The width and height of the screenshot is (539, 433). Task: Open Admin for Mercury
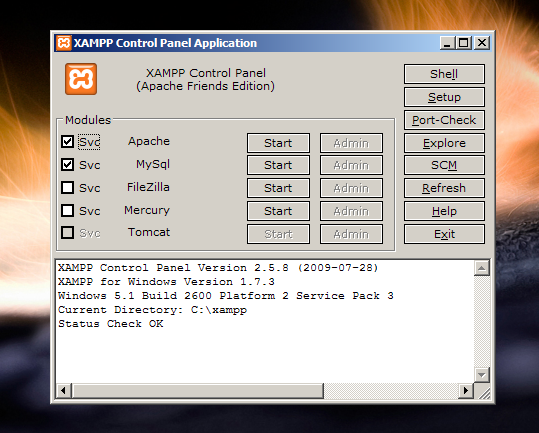[351, 211]
